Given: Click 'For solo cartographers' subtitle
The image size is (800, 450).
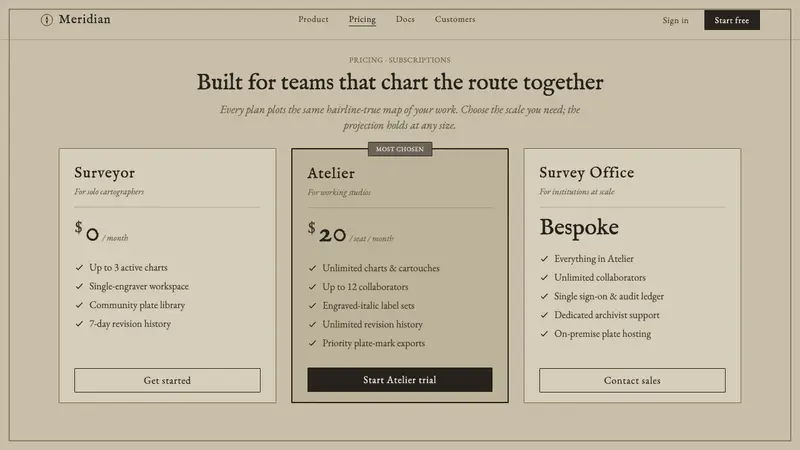Looking at the screenshot, I should pyautogui.click(x=109, y=192).
